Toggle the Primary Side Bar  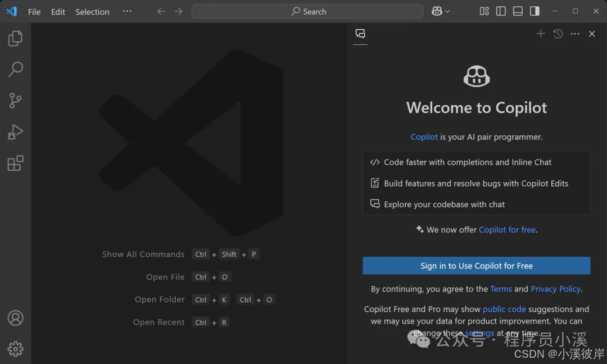click(x=501, y=11)
